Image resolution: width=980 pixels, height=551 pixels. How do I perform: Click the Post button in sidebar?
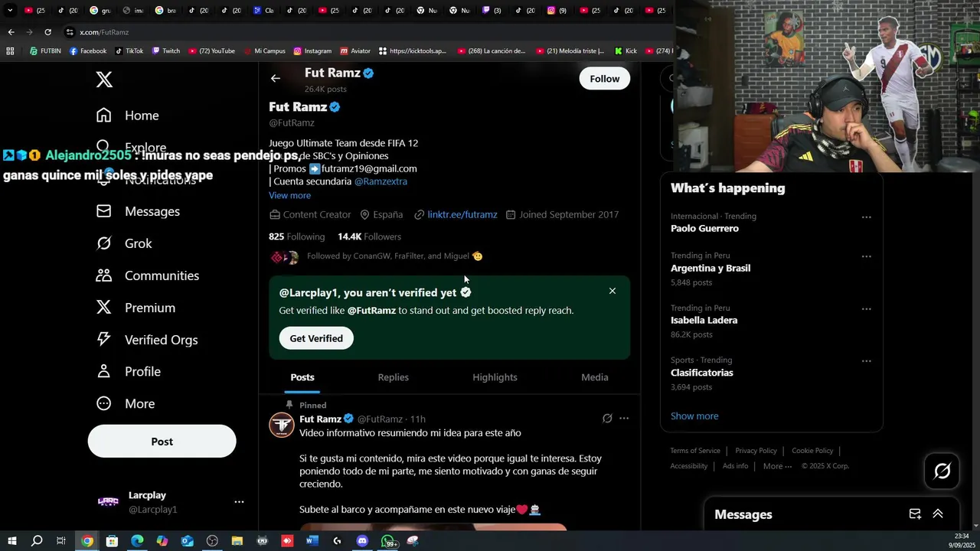tap(162, 442)
